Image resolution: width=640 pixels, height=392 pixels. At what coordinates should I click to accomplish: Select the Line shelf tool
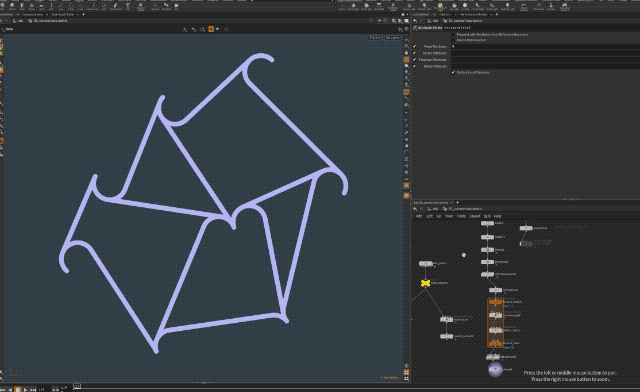tap(61, 6)
